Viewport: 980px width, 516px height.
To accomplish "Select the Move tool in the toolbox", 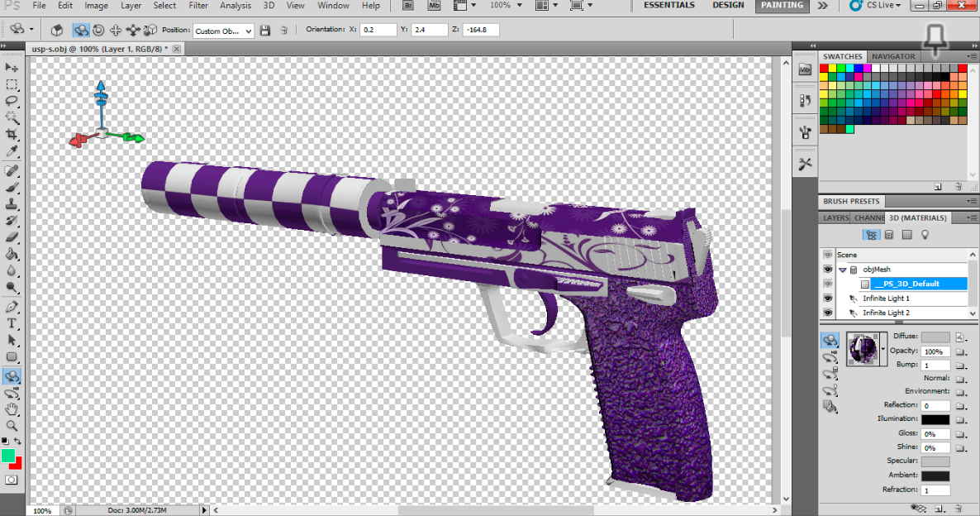I will click(12, 68).
